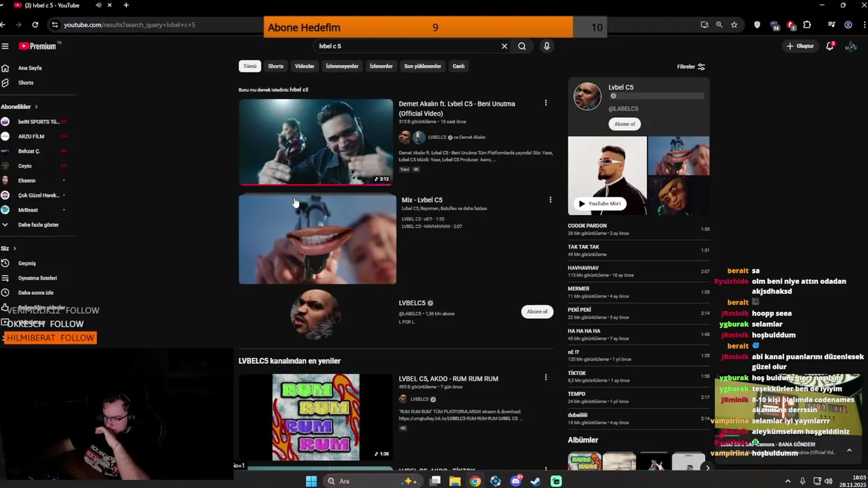The image size is (868, 488).
Task: Click the browser address bar URL
Action: click(130, 24)
